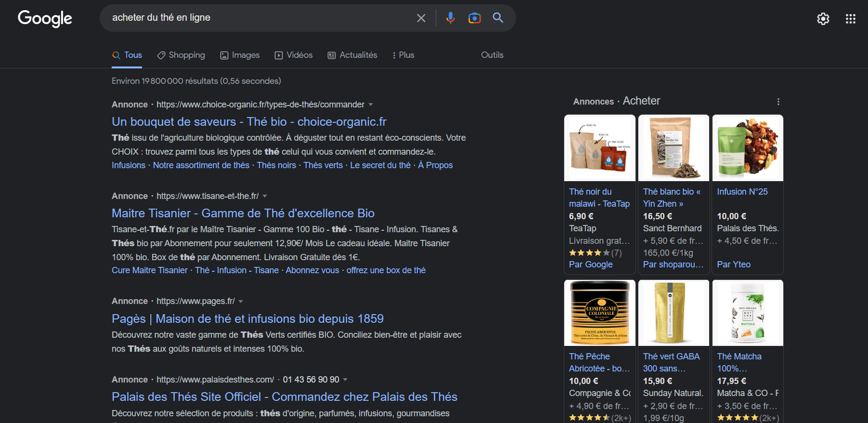Image resolution: width=868 pixels, height=423 pixels.
Task: Select the Tous tab
Action: (127, 55)
